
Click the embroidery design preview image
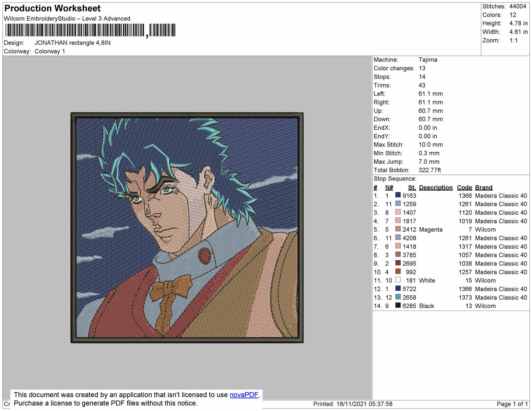(187, 228)
